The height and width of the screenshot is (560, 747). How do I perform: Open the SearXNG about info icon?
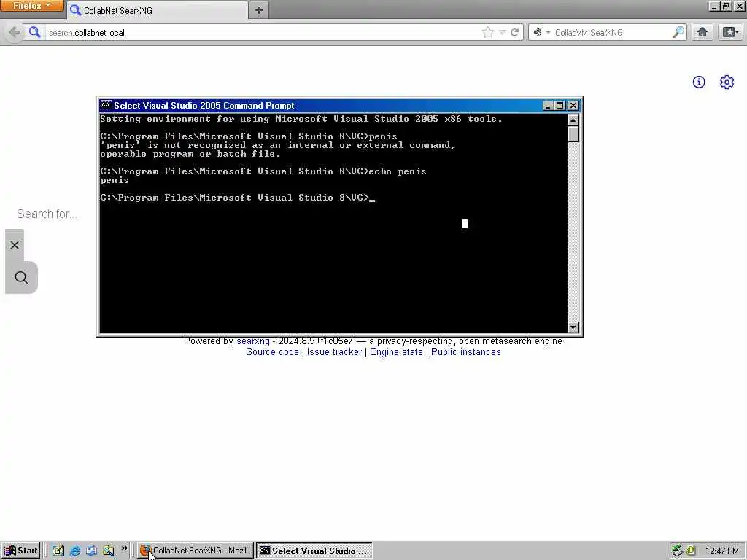point(699,82)
